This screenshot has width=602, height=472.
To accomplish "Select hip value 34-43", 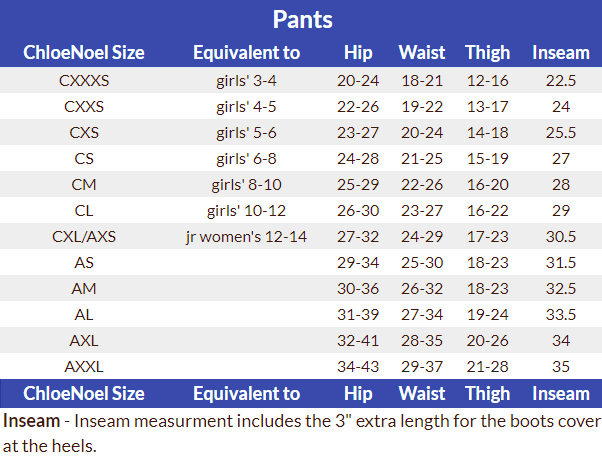I will [x=358, y=367].
